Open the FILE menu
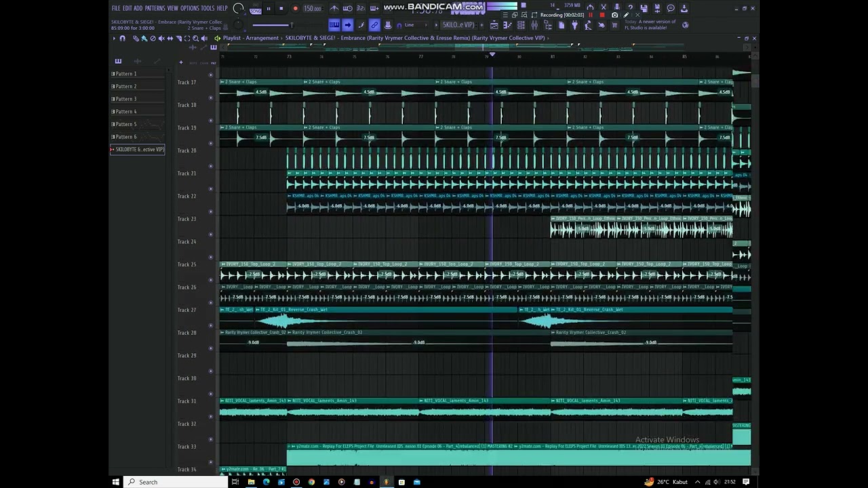 coord(116,8)
